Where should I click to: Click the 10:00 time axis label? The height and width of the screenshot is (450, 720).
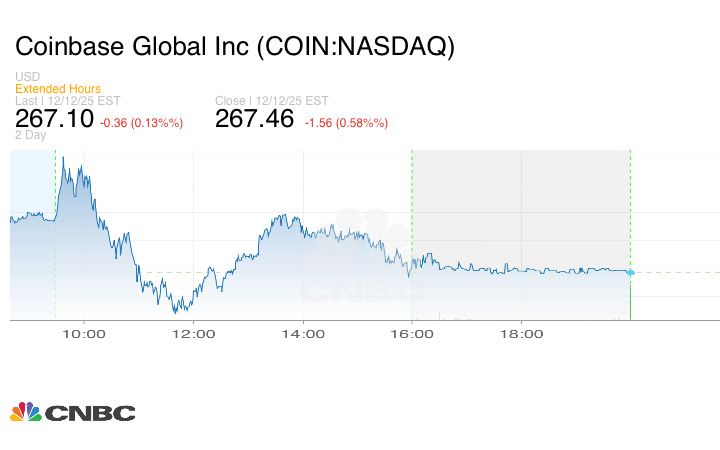(x=83, y=334)
